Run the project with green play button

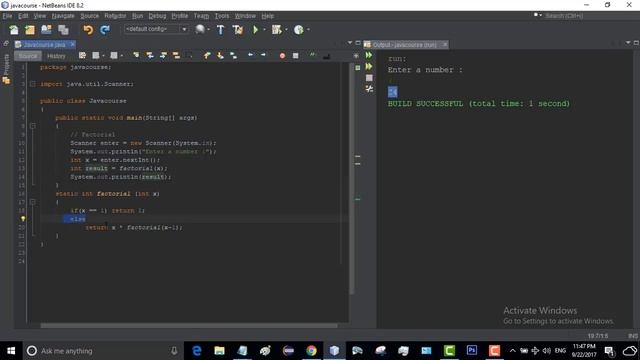[x=256, y=29]
